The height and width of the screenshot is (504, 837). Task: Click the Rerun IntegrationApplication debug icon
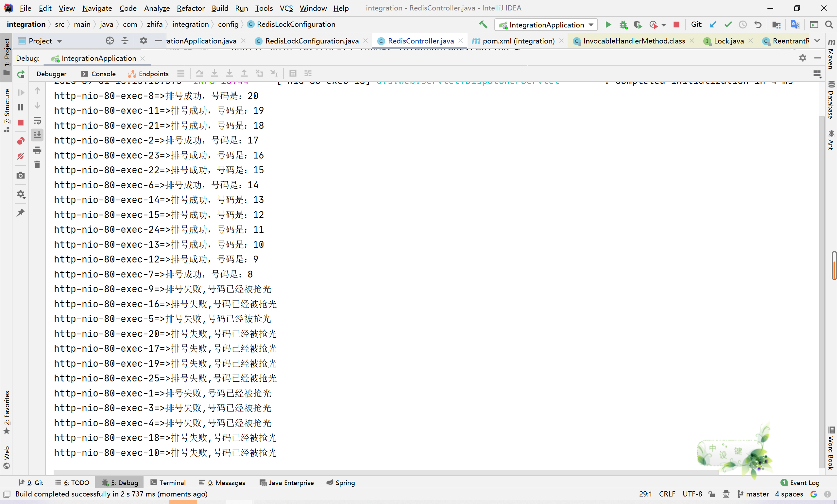pos(21,74)
